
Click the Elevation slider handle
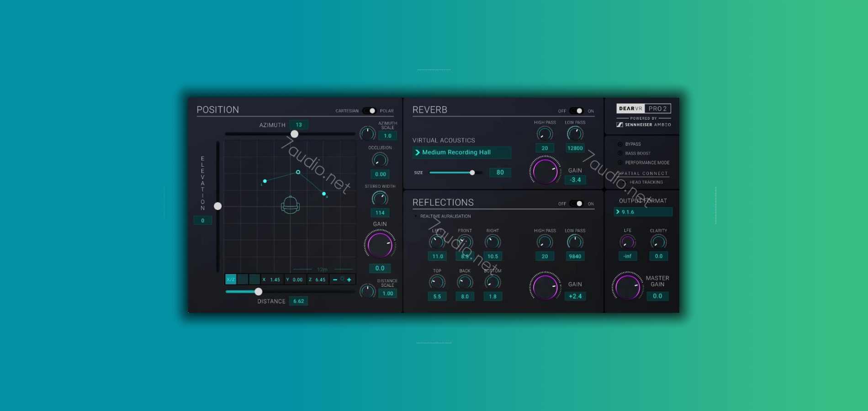(x=218, y=206)
